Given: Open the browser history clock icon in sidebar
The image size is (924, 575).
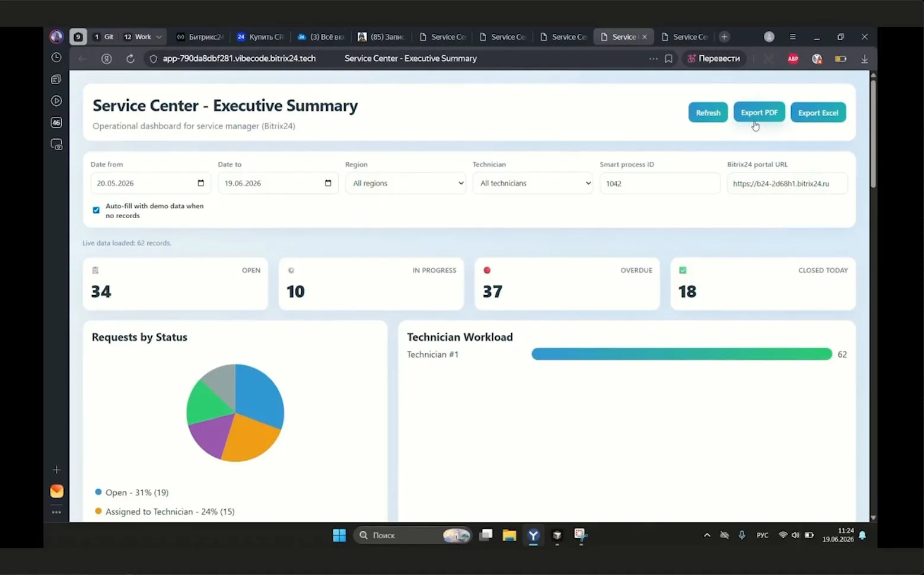Looking at the screenshot, I should 56,57.
